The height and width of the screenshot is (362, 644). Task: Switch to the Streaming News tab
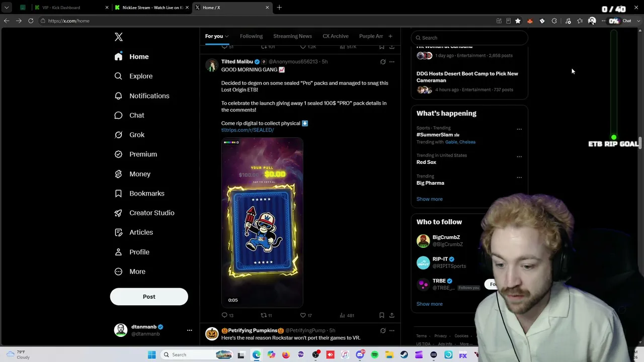click(292, 36)
